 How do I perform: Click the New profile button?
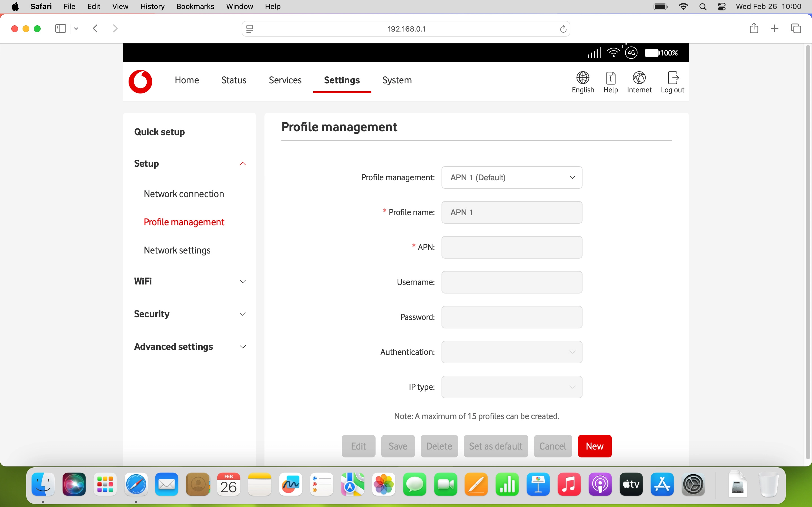tap(595, 446)
